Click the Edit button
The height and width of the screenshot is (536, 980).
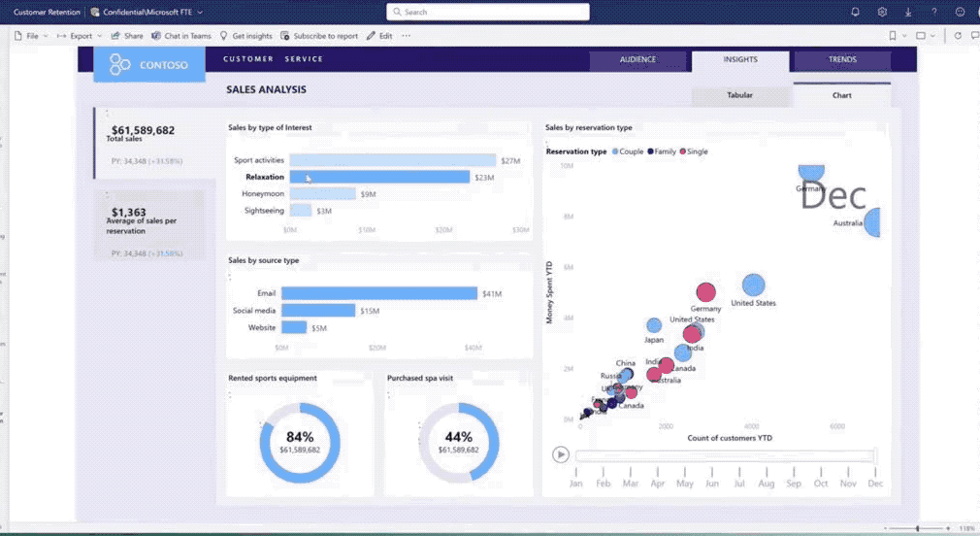pos(379,36)
